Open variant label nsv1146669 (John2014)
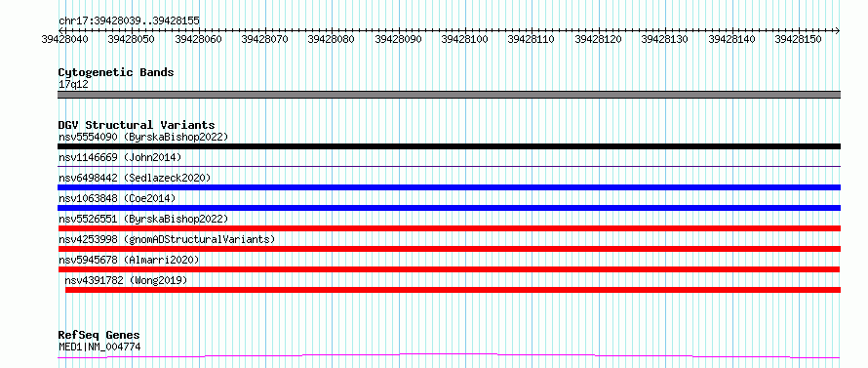 pos(120,157)
